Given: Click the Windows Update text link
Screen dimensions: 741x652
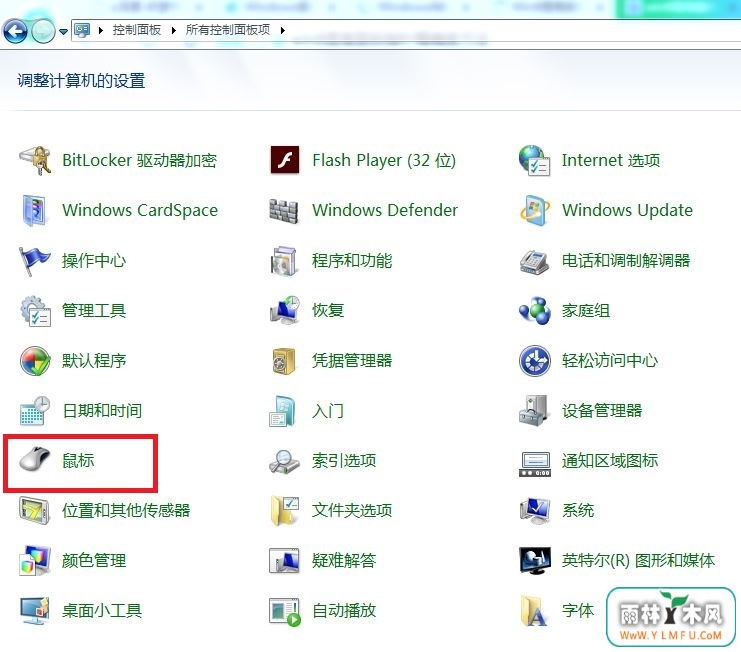Looking at the screenshot, I should point(628,210).
